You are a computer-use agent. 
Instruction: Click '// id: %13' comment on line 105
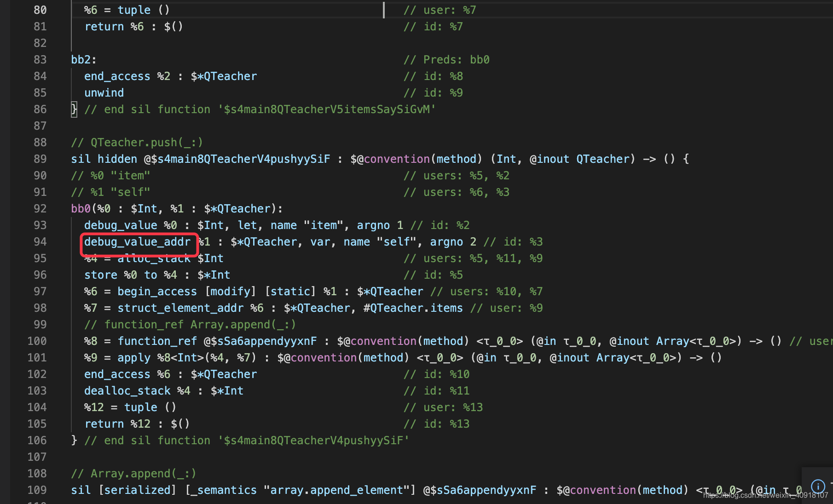(x=437, y=424)
